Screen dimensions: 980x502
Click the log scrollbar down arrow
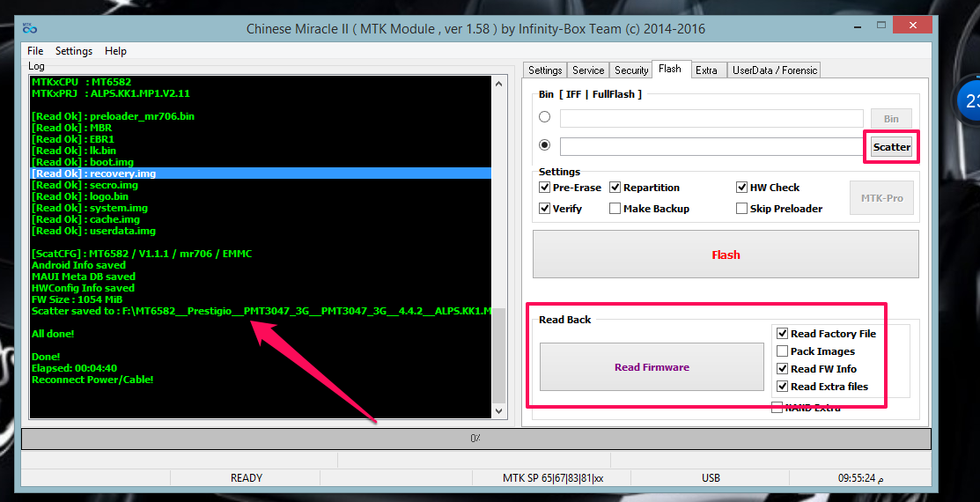pyautogui.click(x=498, y=410)
